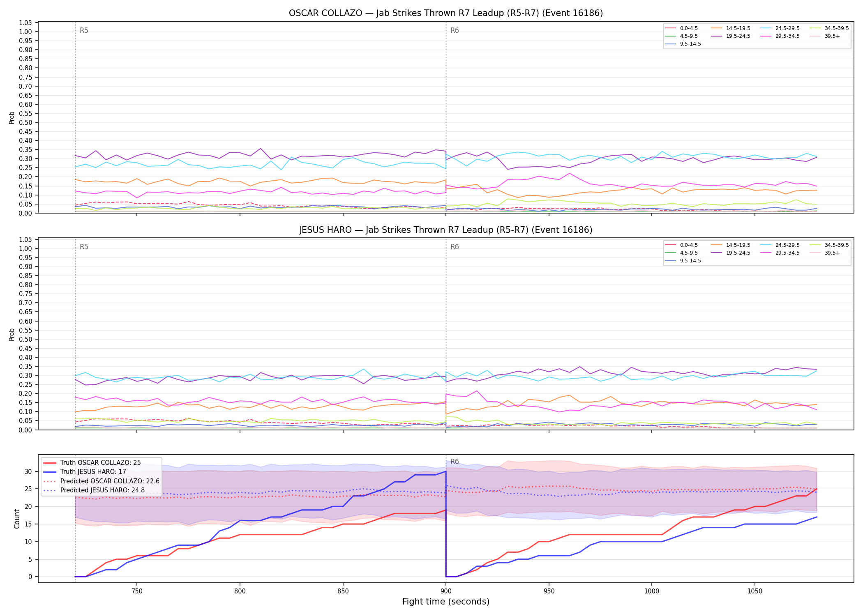Pick the 29.5-34.5 legend entry in Haro chart
The height and width of the screenshot is (616, 863).
(780, 253)
